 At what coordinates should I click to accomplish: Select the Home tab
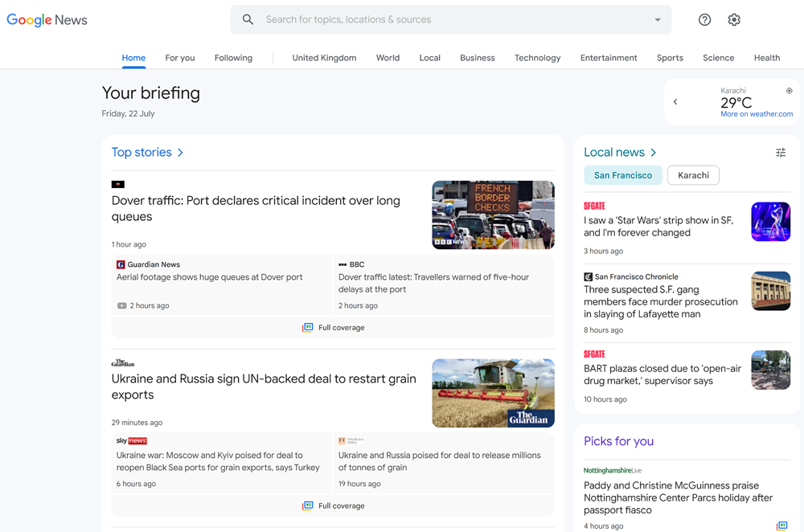tap(133, 58)
